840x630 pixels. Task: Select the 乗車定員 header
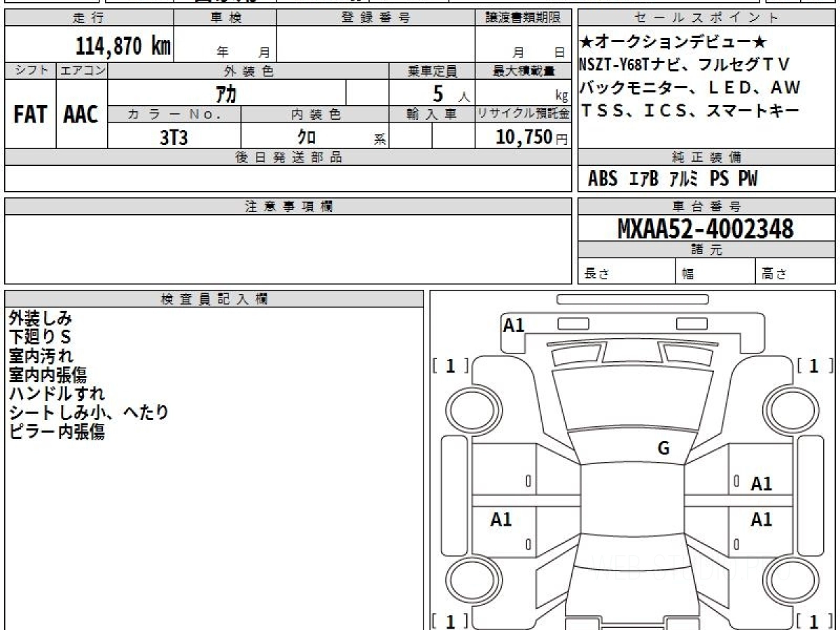click(432, 71)
